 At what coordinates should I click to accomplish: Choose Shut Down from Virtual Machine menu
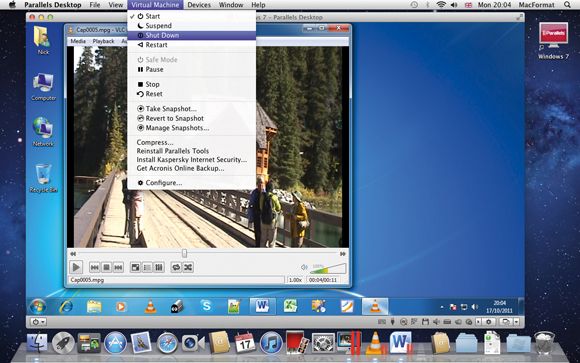pos(192,35)
